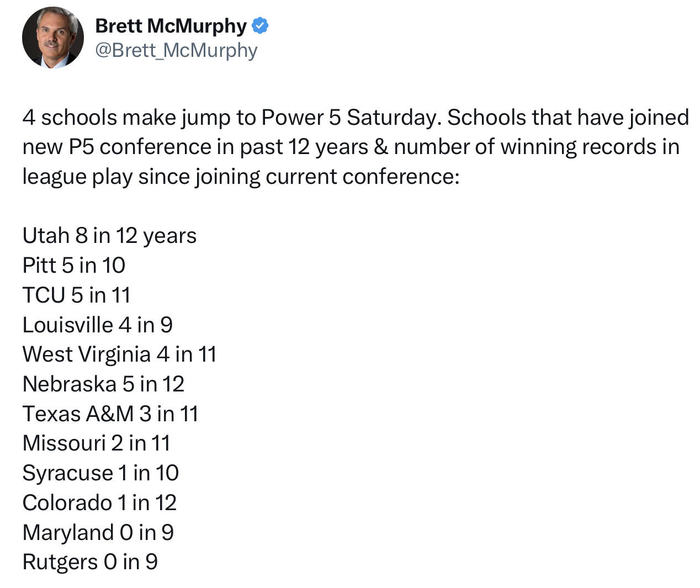This screenshot has height=588, width=700.
Task: Click the 'Utah 8 in 12 years' line
Action: pyautogui.click(x=109, y=236)
